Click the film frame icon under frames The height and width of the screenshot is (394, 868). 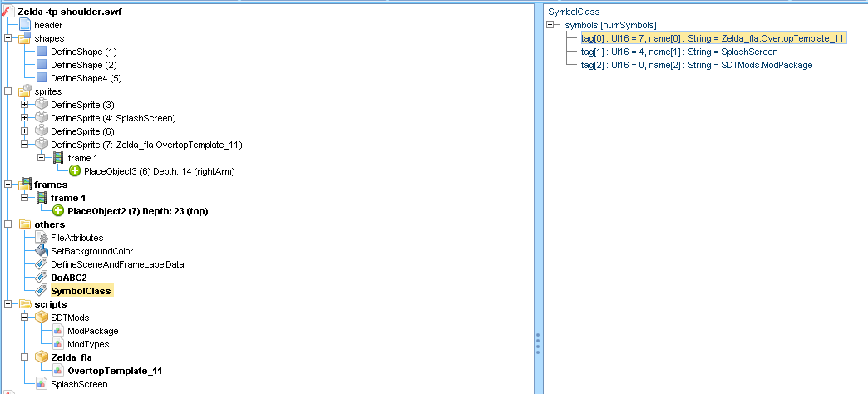point(42,198)
